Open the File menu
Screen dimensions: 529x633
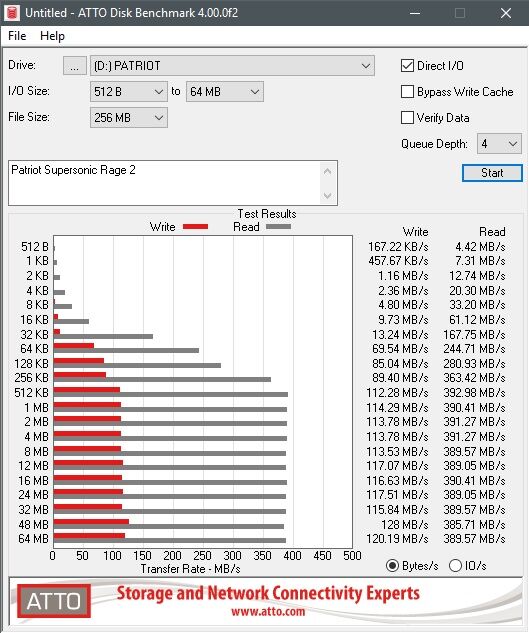(x=17, y=36)
